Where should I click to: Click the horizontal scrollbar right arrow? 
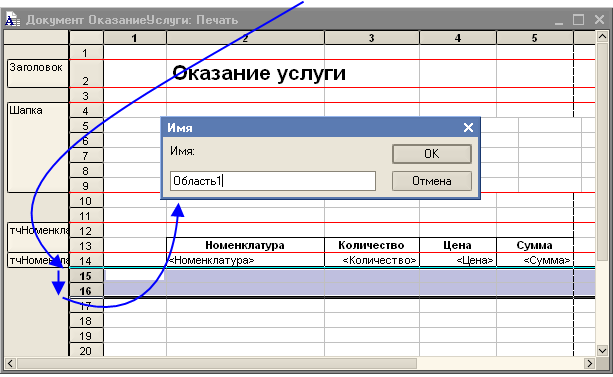pyautogui.click(x=589, y=363)
